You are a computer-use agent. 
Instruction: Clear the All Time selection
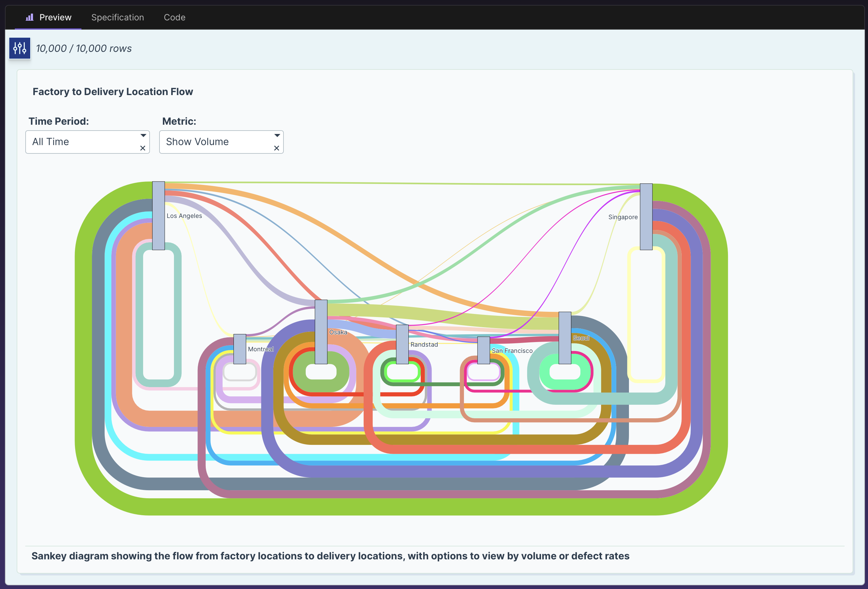click(x=143, y=148)
